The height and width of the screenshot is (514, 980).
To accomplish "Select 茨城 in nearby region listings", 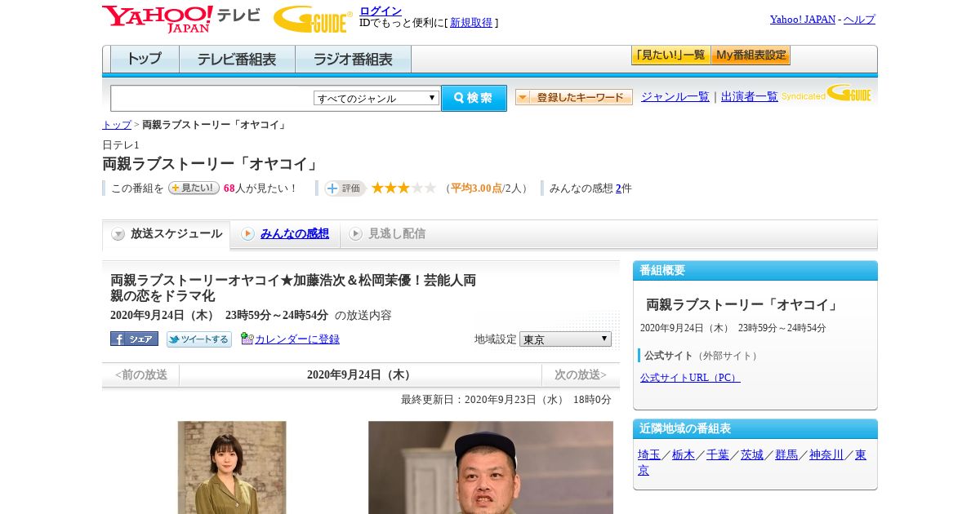I will 752,455.
